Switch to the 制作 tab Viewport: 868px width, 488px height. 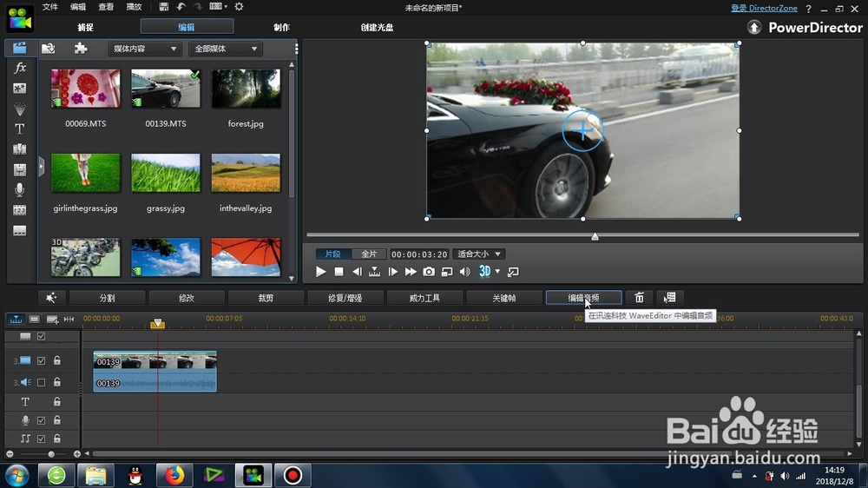click(281, 27)
